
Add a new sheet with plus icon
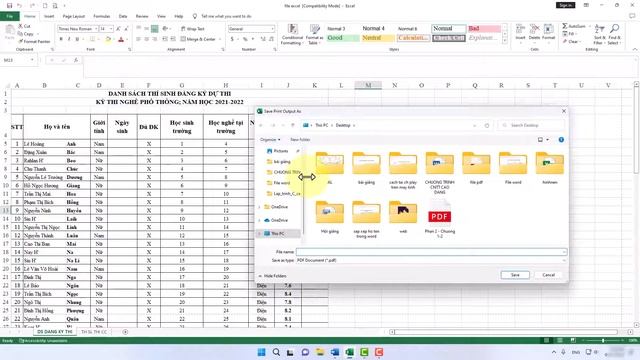(125, 332)
